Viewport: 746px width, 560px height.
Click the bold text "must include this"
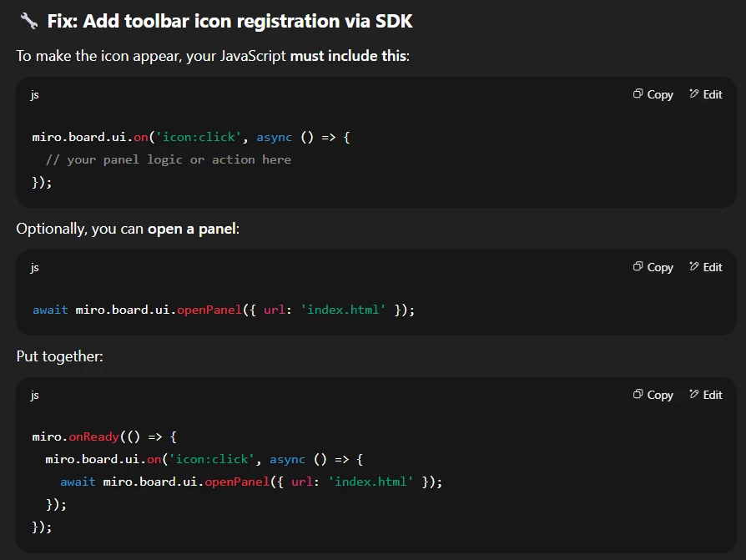pos(348,56)
